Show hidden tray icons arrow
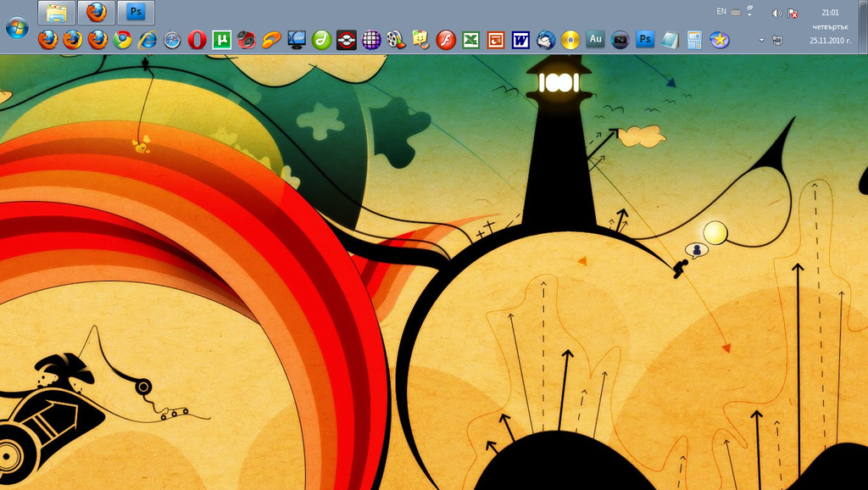Viewport: 868px width, 490px height. [x=762, y=40]
